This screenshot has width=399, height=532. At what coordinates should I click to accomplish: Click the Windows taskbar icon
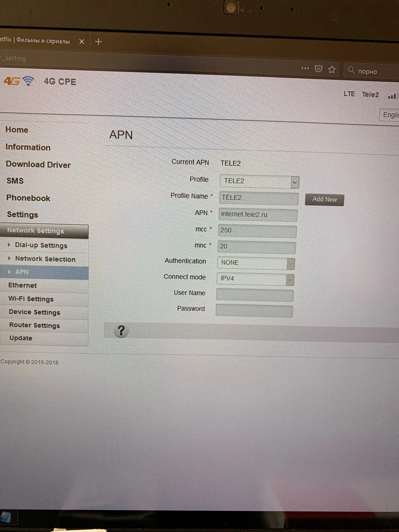[6, 517]
